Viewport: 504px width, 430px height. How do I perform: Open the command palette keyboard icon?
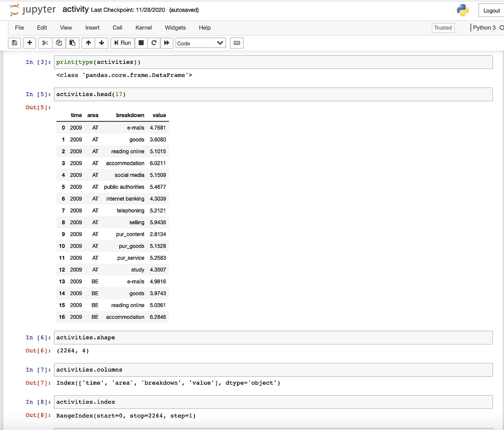(237, 43)
